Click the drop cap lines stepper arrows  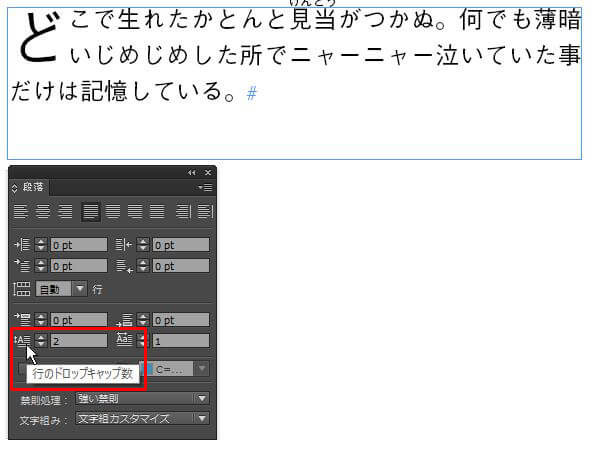coord(41,341)
